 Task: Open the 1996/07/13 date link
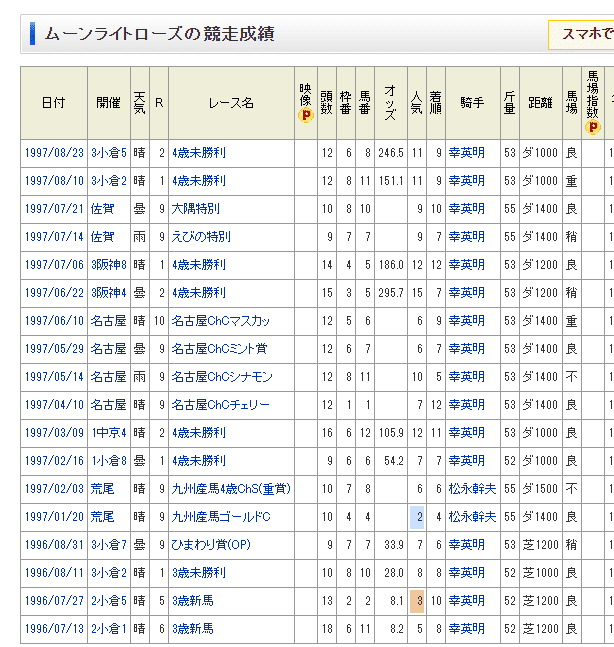pos(54,629)
